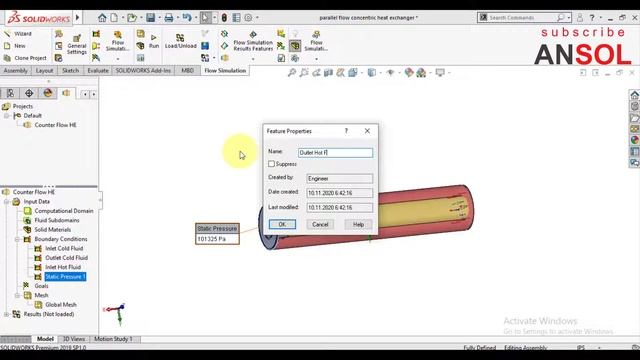Close the Feature Properties dialog
The height and width of the screenshot is (360, 640).
pos(367,131)
